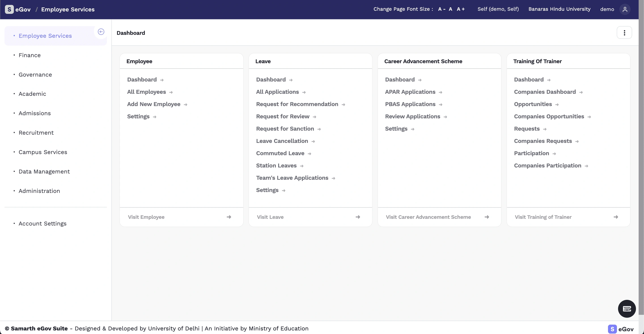This screenshot has height=334, width=644.
Task: Click the Add New Employee arrow icon
Action: pos(186,104)
